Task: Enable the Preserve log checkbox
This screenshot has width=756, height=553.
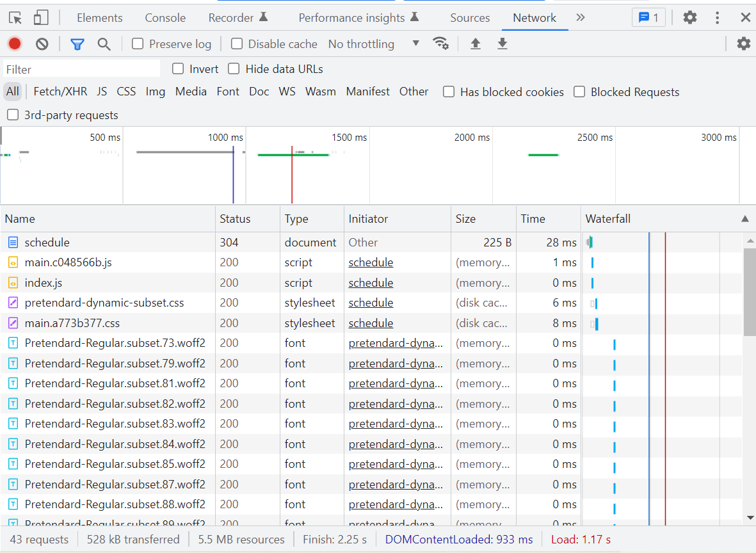Action: click(x=138, y=44)
